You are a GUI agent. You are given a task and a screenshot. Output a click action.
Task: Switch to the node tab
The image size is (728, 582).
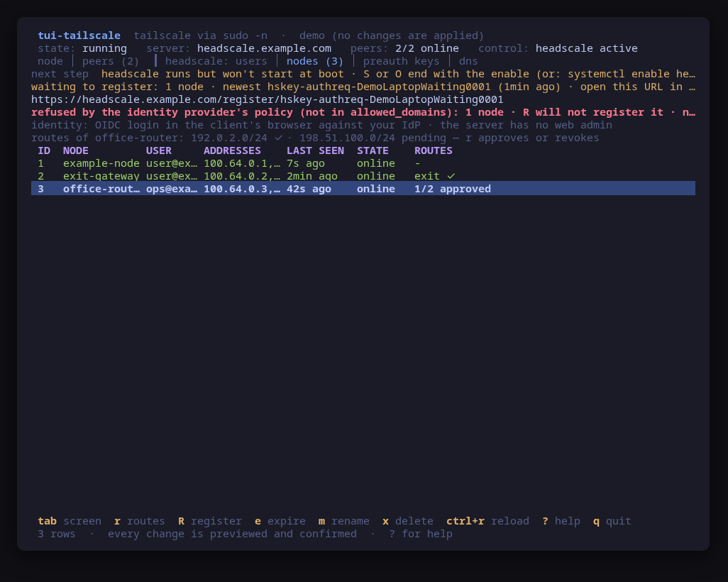(x=50, y=61)
